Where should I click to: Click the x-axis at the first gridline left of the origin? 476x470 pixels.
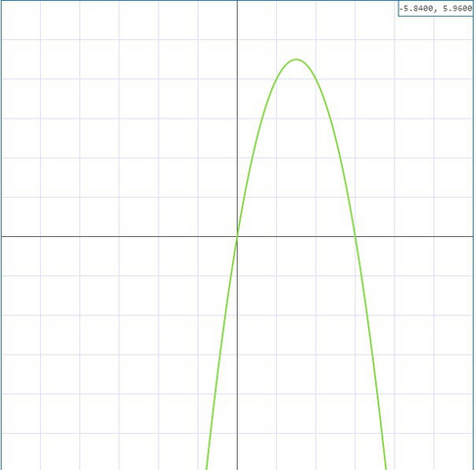[198, 236]
